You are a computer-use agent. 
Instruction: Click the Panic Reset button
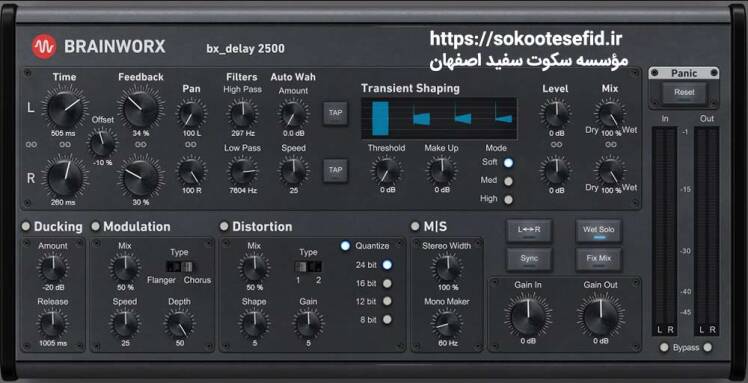(684, 93)
